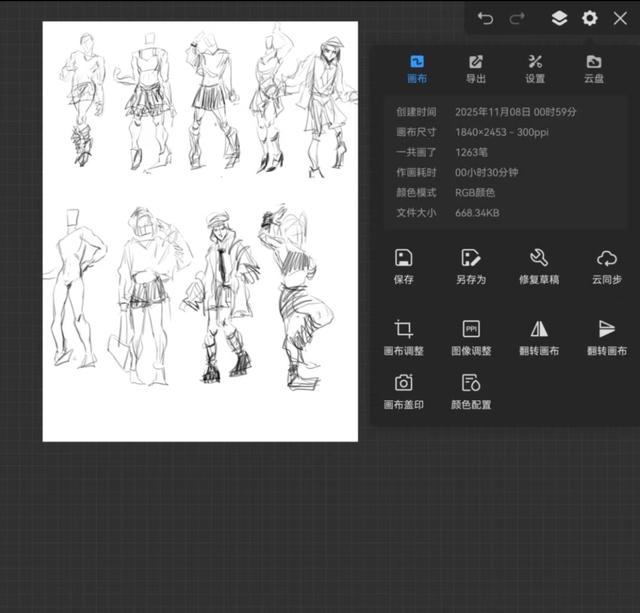Close the panel with the X icon
Viewport: 640px width, 613px height.
click(620, 18)
